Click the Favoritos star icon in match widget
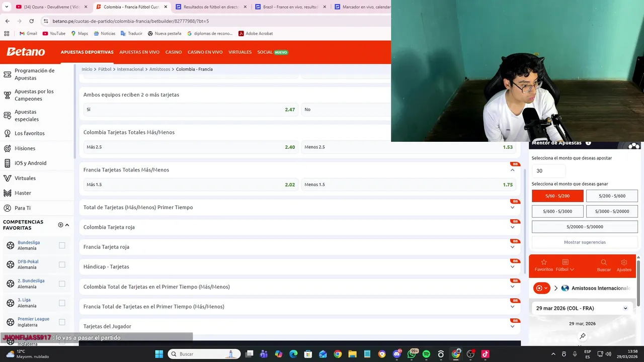Screen dimensions: 644x362 tap(543, 262)
